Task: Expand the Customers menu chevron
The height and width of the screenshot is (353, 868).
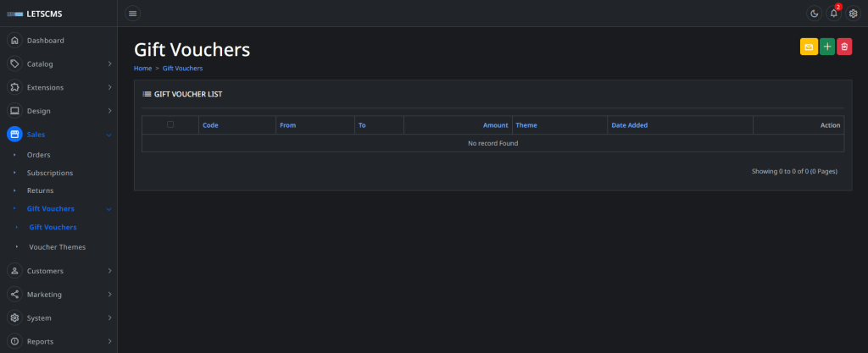Action: click(x=109, y=271)
